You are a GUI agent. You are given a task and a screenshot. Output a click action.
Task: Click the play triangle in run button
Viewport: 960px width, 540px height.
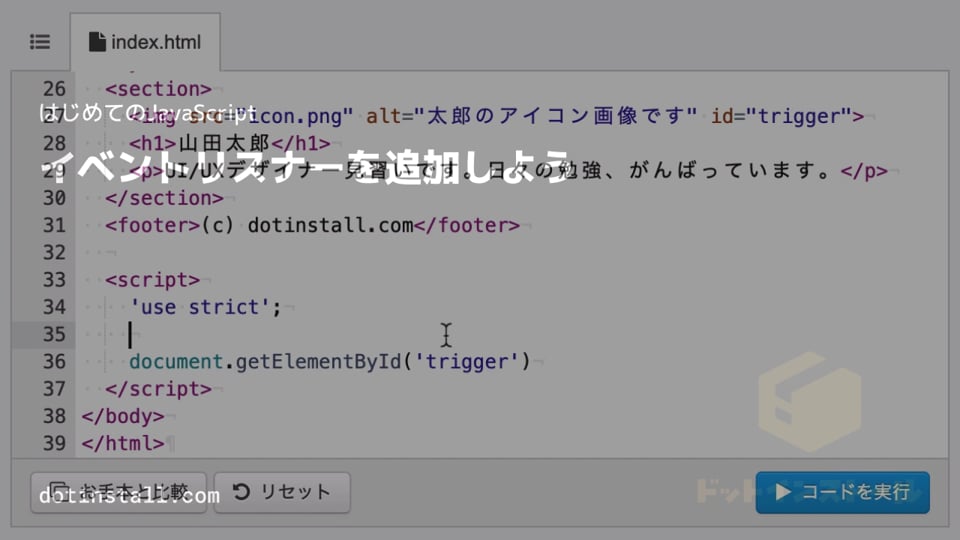[x=783, y=492]
